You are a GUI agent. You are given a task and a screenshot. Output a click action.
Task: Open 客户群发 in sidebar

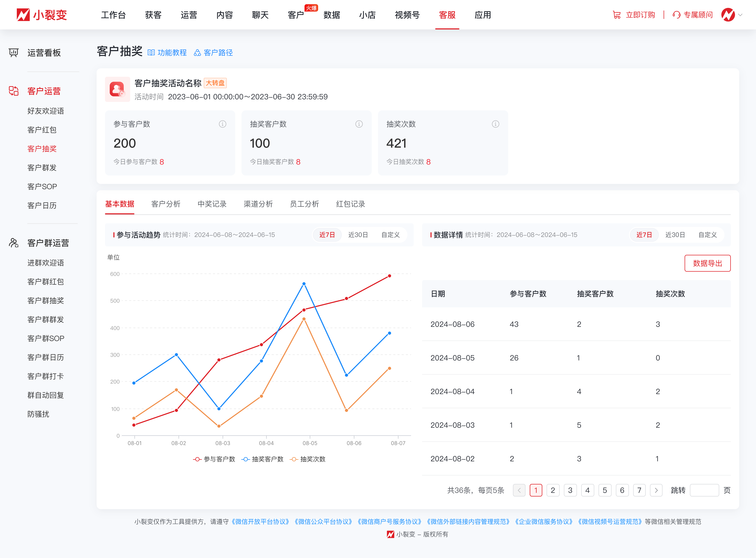42,168
